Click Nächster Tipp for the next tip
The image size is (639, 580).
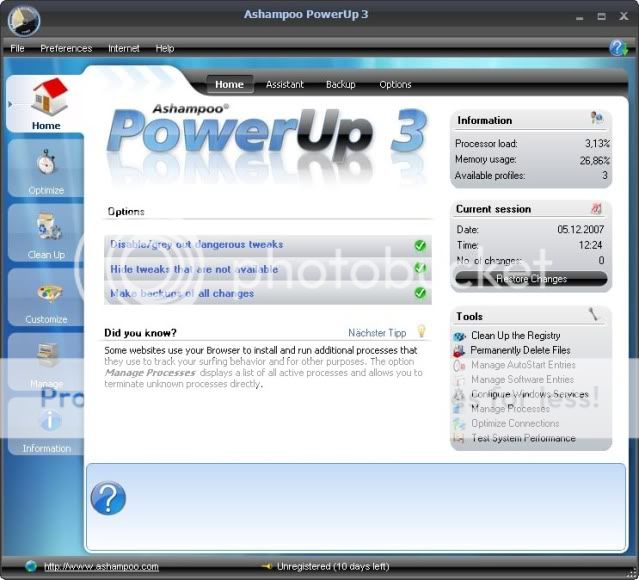[377, 333]
